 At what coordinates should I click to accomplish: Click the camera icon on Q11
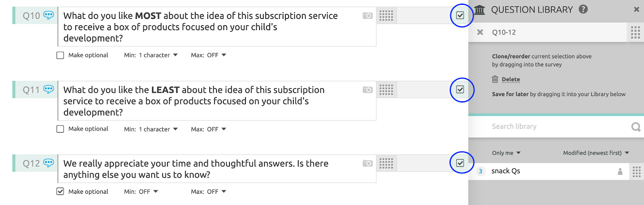(367, 90)
